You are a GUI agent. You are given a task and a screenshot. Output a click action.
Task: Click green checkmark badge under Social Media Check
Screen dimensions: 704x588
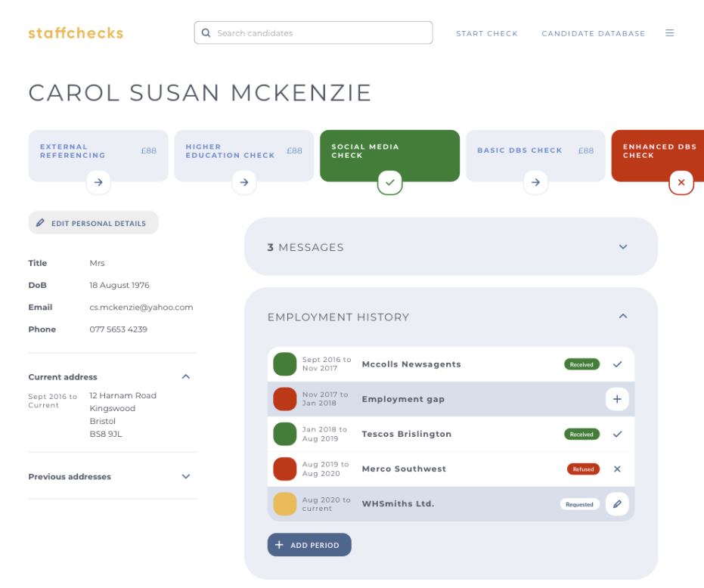pyautogui.click(x=389, y=182)
